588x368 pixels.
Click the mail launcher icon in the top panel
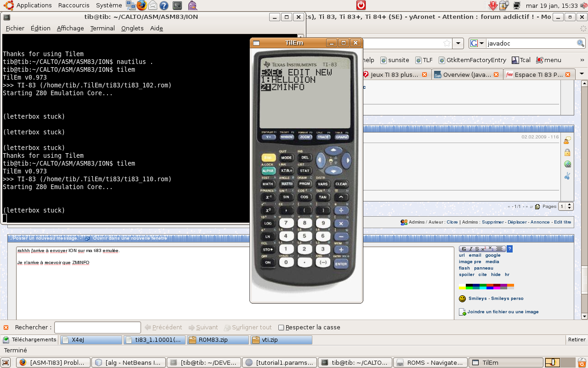coord(153,6)
